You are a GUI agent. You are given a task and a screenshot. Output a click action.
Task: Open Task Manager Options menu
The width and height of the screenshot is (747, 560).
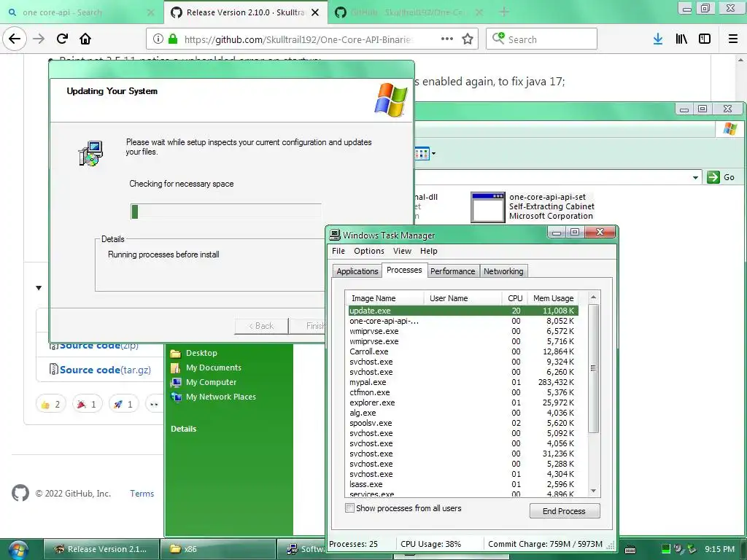pos(368,251)
